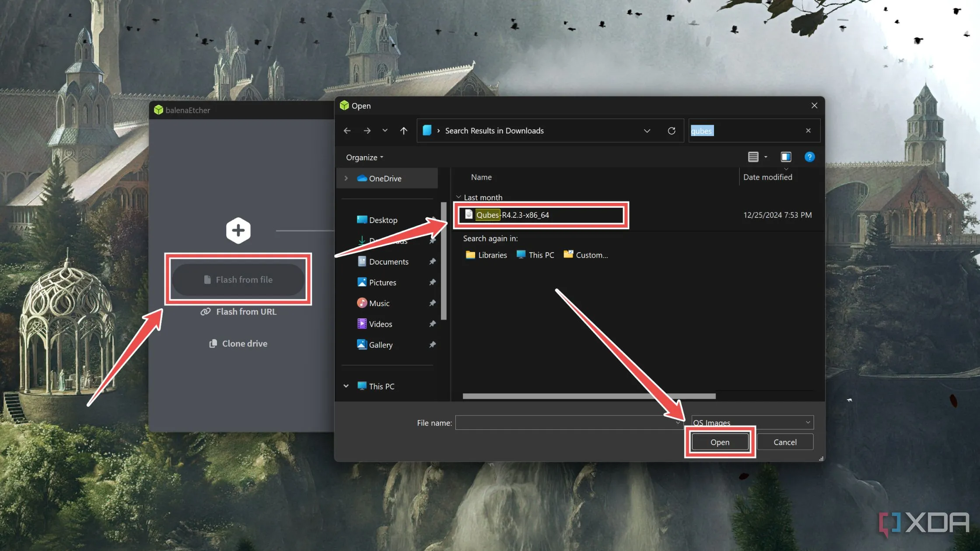Refresh the search results

pos(672,131)
